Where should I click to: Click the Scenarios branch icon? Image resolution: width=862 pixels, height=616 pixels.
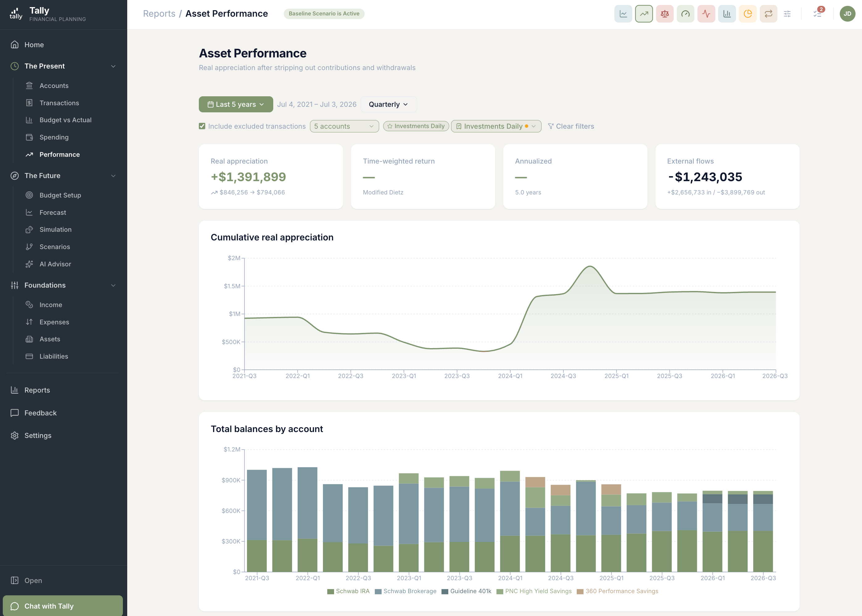[x=29, y=247]
